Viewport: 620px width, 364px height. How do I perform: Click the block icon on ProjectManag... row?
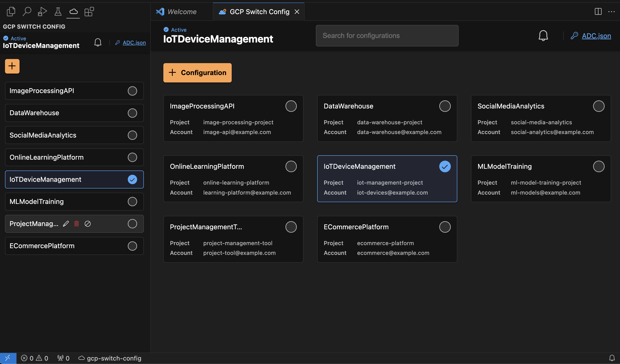pos(88,224)
